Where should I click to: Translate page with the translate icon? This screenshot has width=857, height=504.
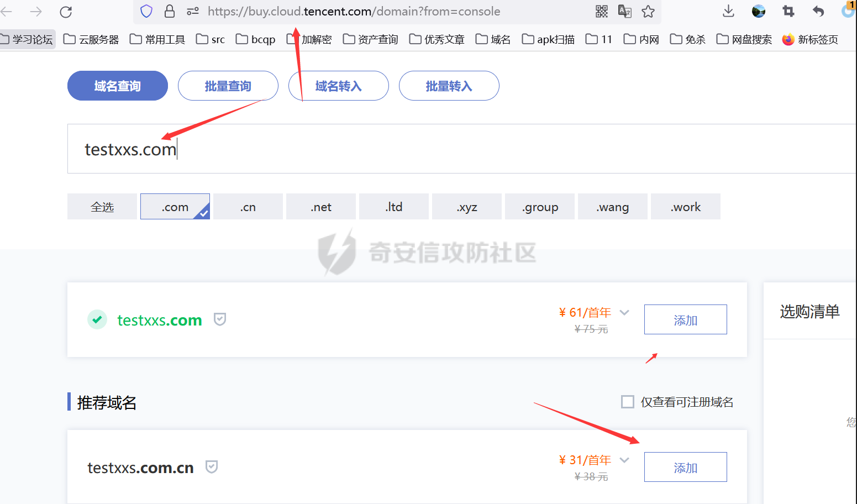pyautogui.click(x=625, y=11)
